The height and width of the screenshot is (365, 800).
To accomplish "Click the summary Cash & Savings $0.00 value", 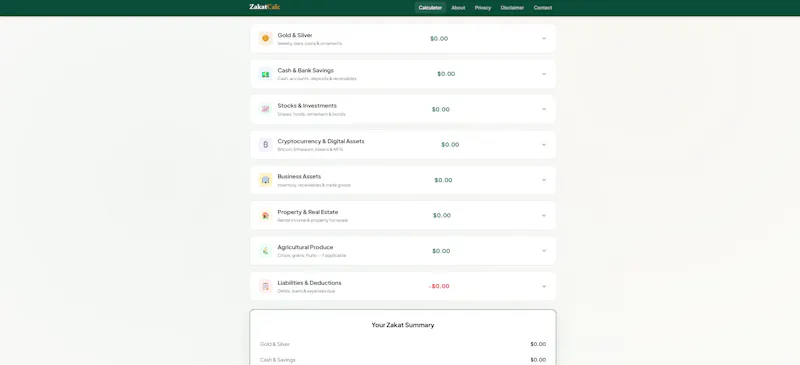I will pyautogui.click(x=538, y=360).
